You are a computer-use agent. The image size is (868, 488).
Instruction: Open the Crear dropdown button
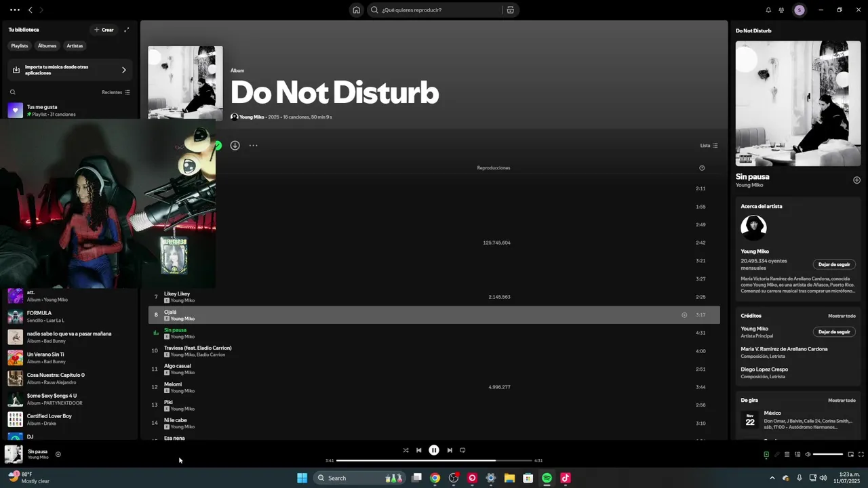tap(104, 30)
